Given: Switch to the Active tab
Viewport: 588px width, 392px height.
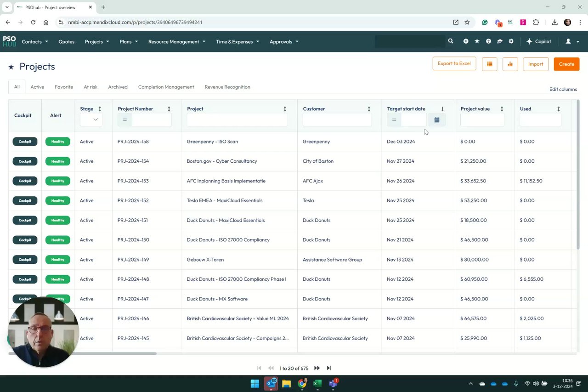Looking at the screenshot, I should (37, 87).
